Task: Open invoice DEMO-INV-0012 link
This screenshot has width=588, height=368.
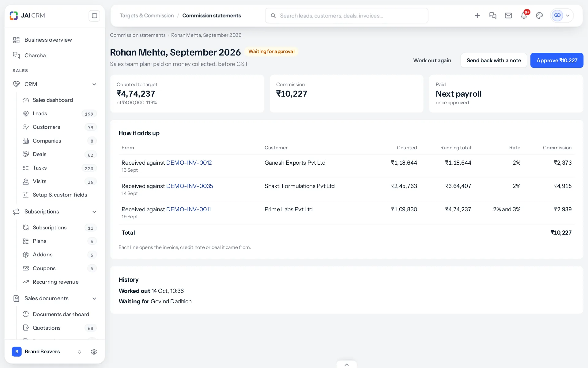Action: (189, 163)
